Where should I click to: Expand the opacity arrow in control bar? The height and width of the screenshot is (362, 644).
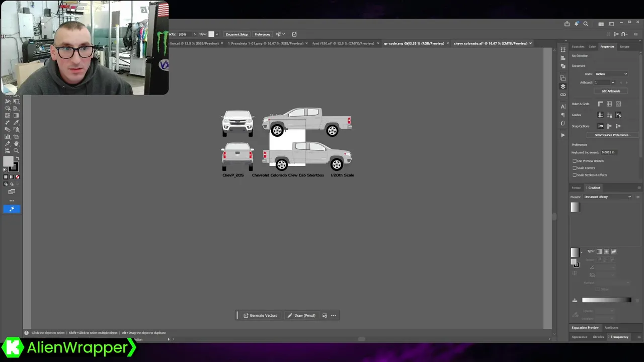tap(195, 34)
